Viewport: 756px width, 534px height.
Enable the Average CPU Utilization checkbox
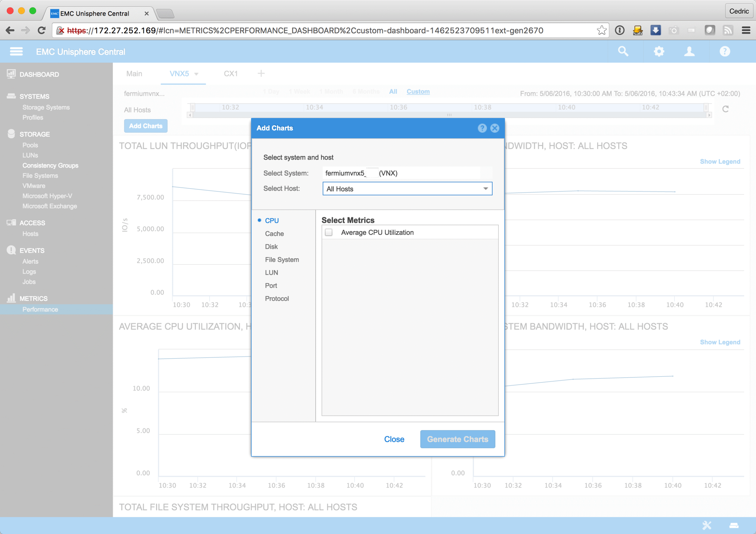coord(329,233)
